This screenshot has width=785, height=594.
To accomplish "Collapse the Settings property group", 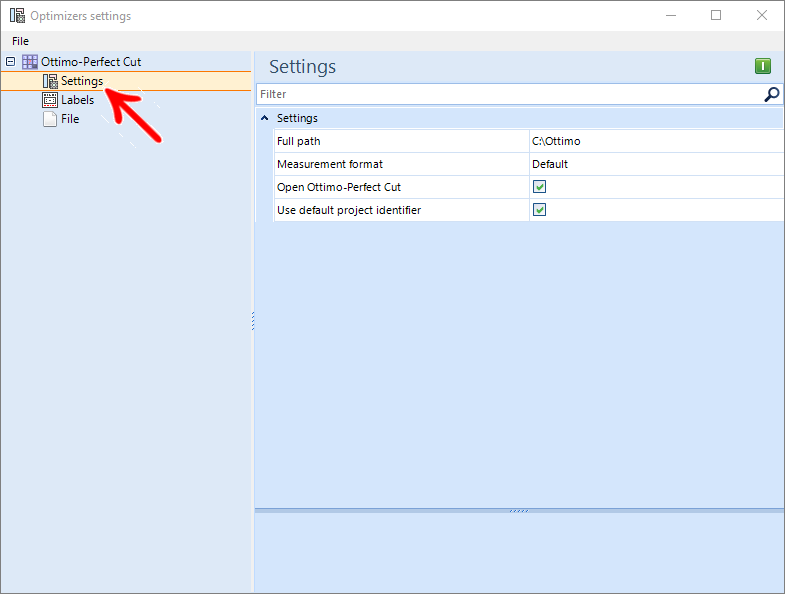I will (x=265, y=118).
